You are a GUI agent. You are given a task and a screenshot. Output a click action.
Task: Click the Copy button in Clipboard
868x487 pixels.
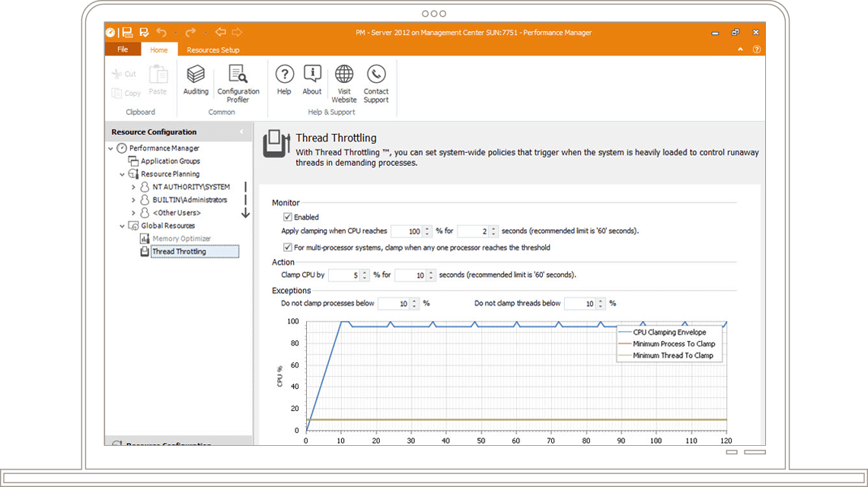click(126, 93)
